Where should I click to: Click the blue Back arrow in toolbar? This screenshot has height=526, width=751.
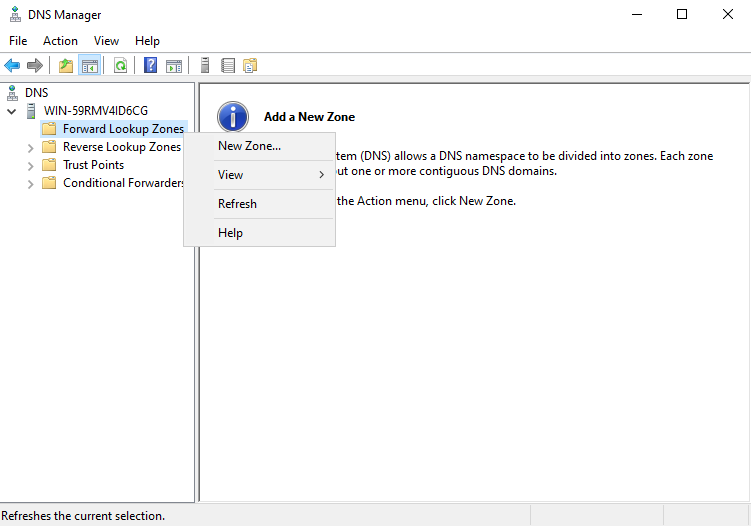click(x=12, y=65)
